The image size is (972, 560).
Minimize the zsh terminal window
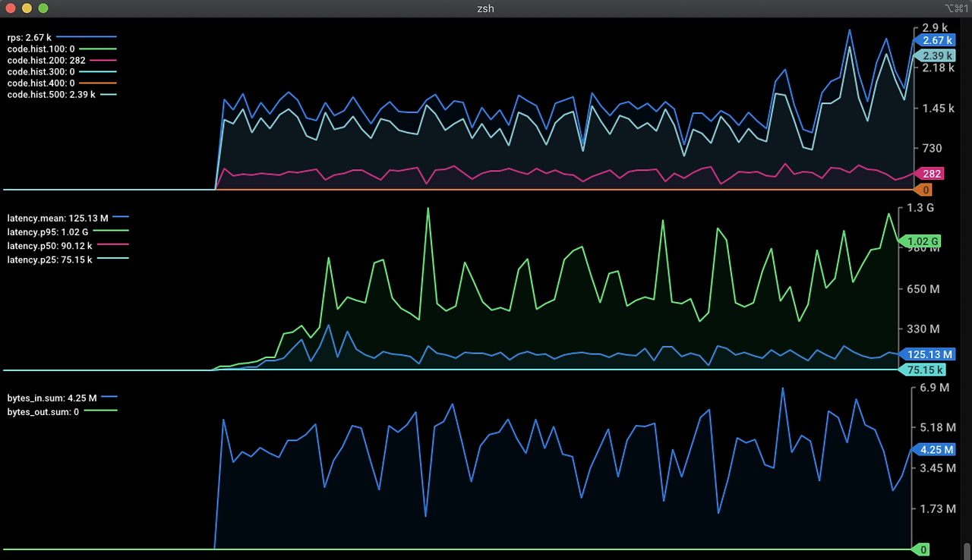pos(27,8)
